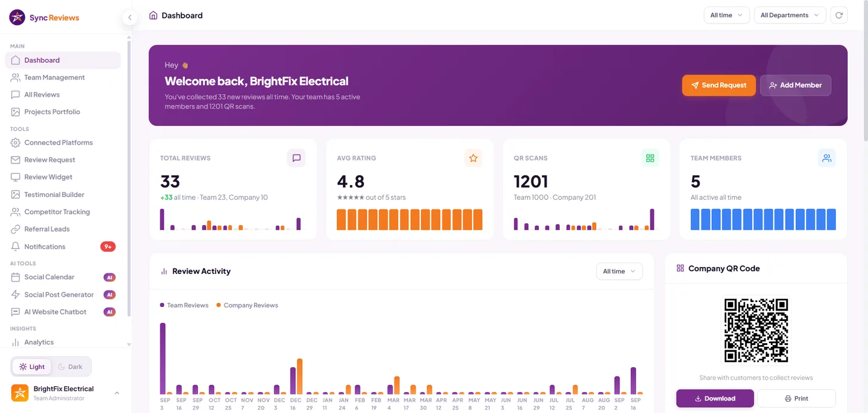Open the Review Activity All time dropdown
The image size is (868, 413).
(619, 271)
